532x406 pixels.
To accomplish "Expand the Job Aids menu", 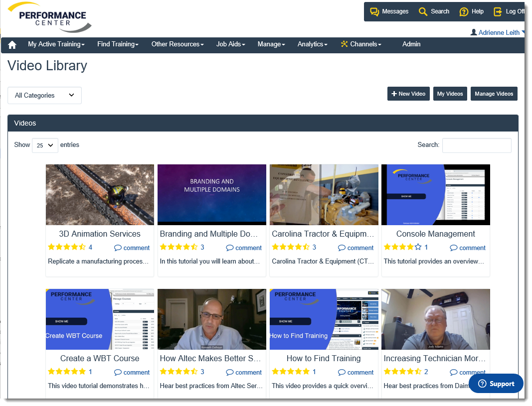I will click(231, 44).
